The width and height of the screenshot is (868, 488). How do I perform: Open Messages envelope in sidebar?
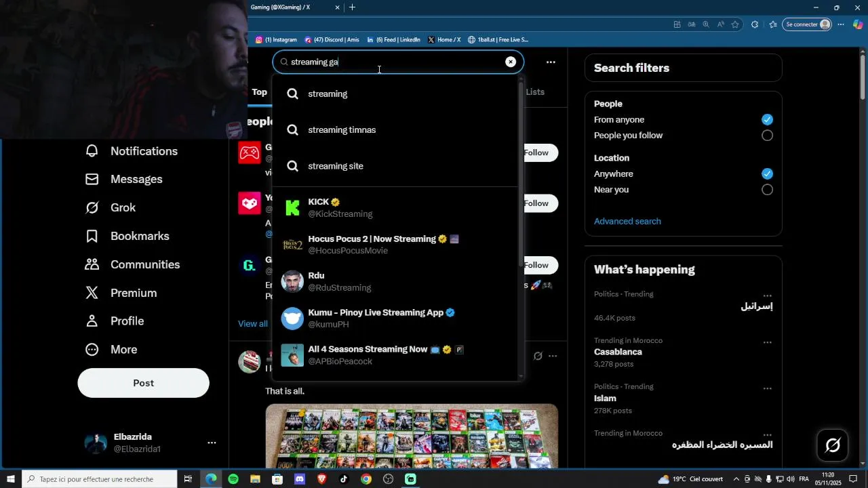tap(123, 179)
